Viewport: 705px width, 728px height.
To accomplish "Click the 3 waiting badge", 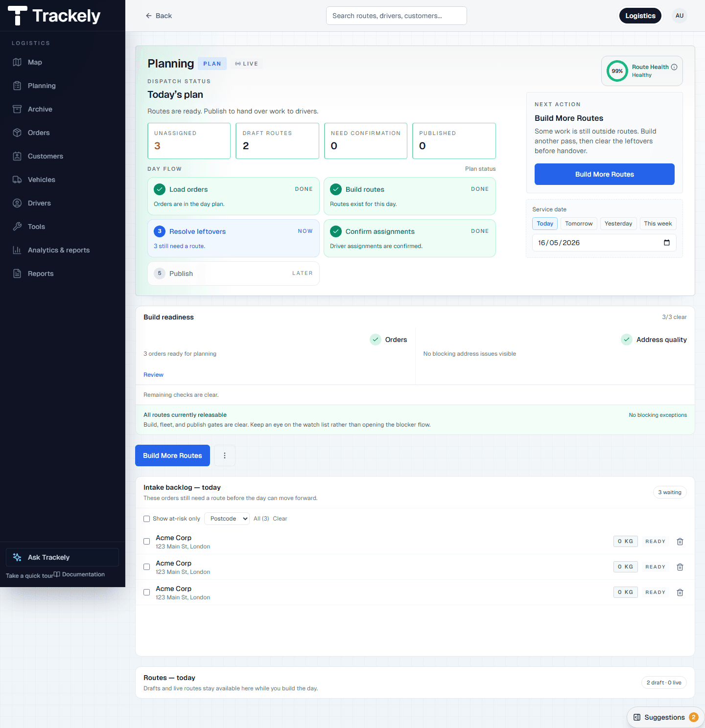I will [x=670, y=492].
